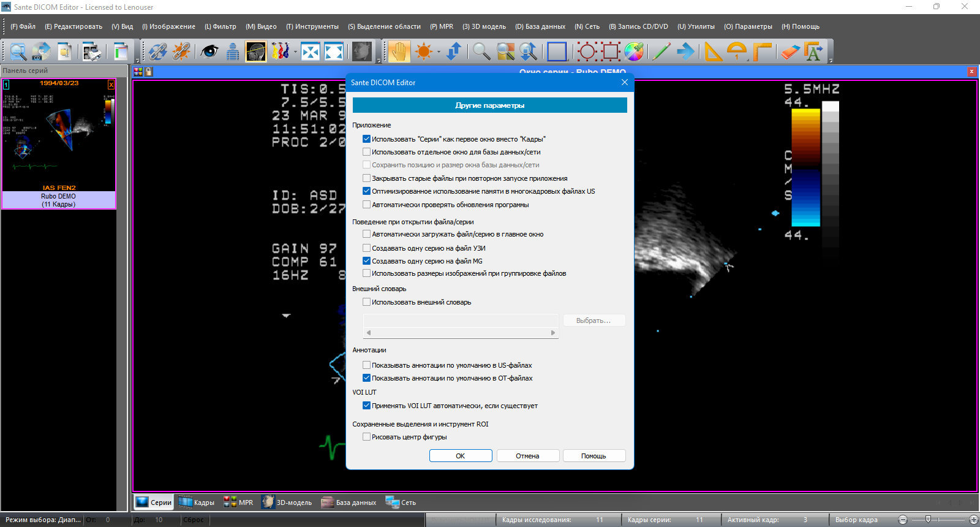Expand dropdown next to color figures icon
The image size is (980, 527).
coord(295,52)
